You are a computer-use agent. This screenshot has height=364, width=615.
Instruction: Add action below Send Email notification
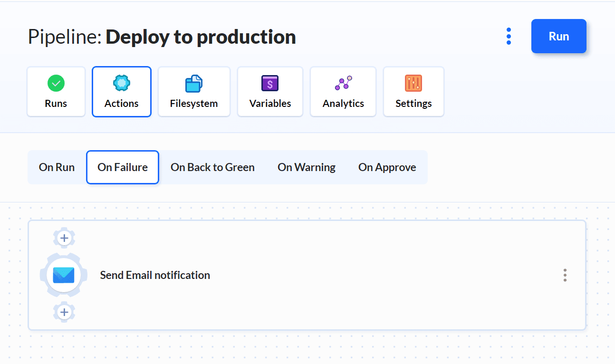coord(64,312)
